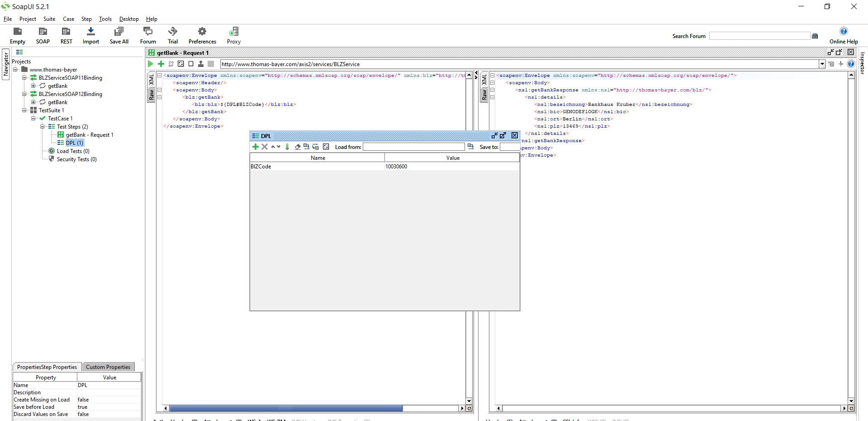Collapse www.thomas-bayer project node

15,70
